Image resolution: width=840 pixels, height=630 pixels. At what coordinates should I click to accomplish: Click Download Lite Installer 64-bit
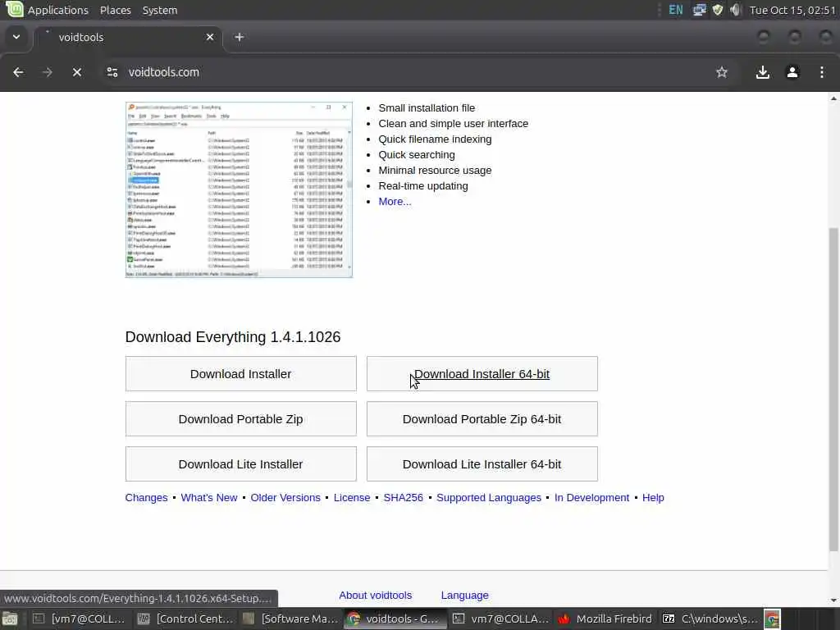click(x=482, y=464)
